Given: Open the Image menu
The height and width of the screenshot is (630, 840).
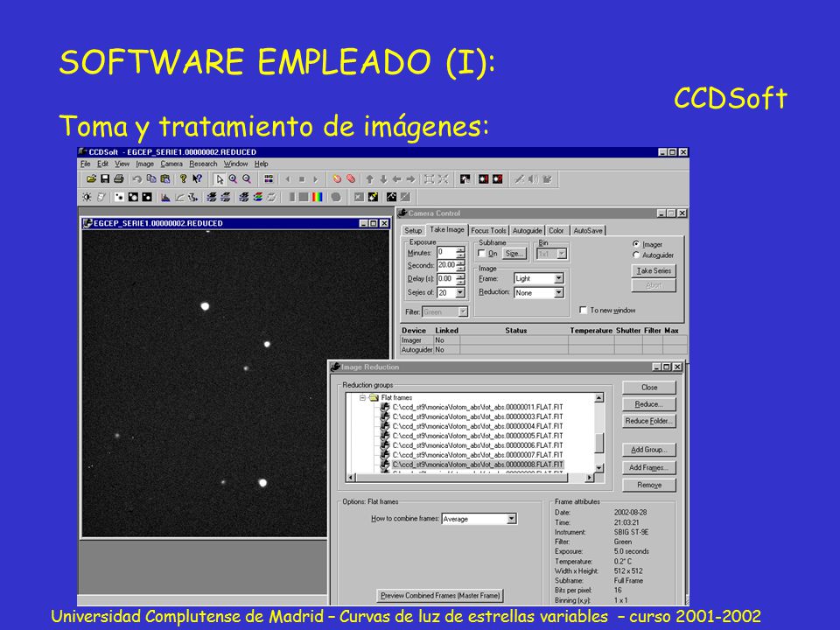Looking at the screenshot, I should pyautogui.click(x=144, y=164).
